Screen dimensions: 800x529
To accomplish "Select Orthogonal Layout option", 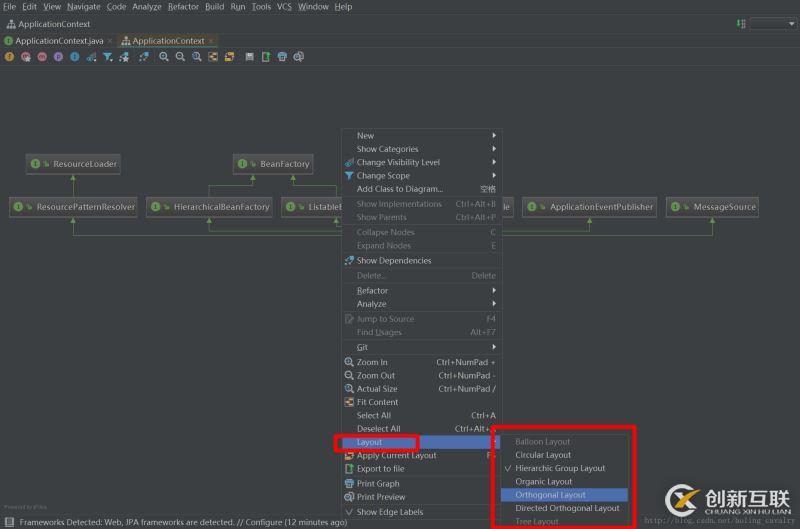I will pos(564,494).
